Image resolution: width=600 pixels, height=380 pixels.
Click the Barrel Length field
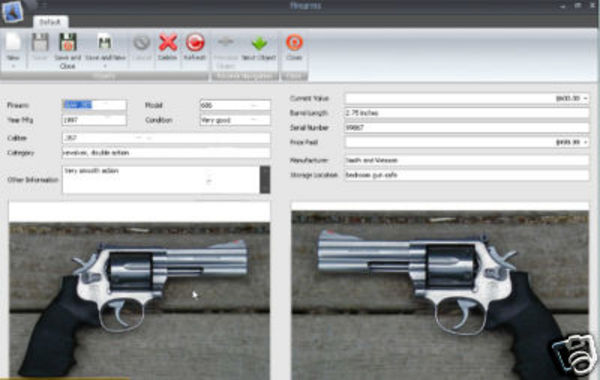466,113
